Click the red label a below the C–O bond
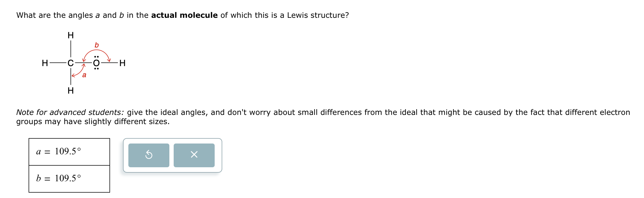This screenshot has width=644, height=198. point(84,75)
